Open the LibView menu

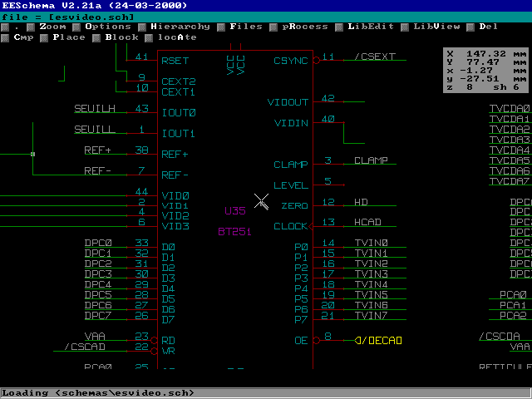436,27
